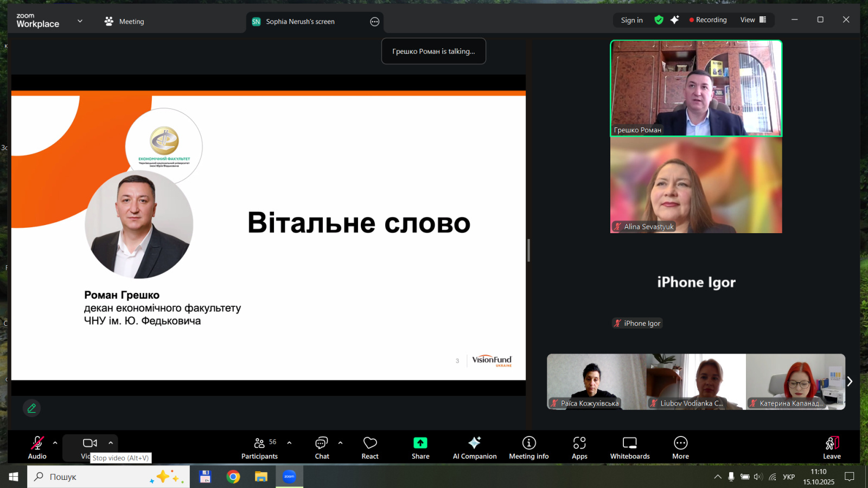868x488 pixels.
Task: Click the green encryption shield icon
Action: [659, 20]
